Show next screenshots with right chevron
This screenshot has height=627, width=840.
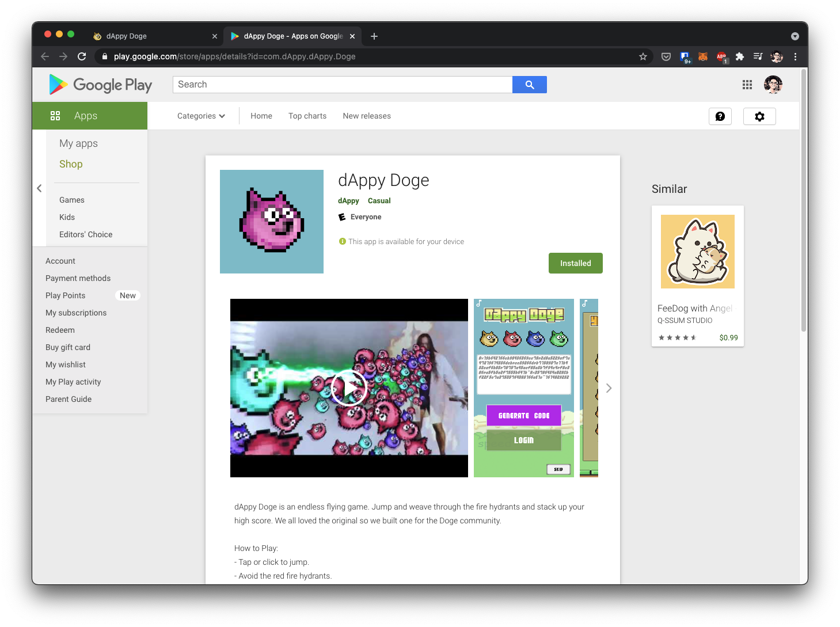pyautogui.click(x=609, y=388)
